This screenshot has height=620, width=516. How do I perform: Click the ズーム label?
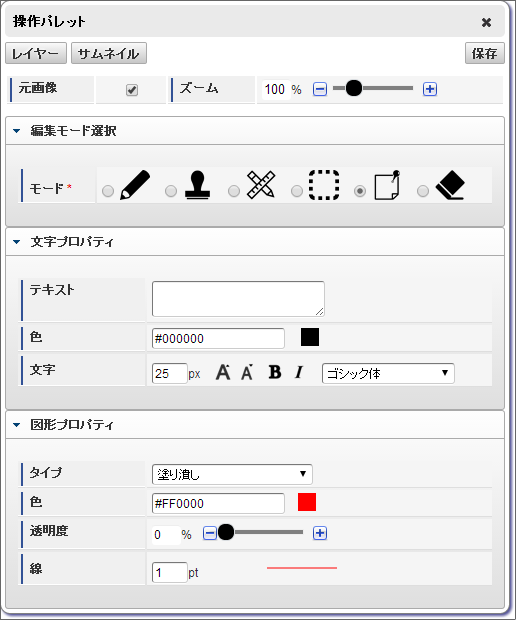[x=199, y=88]
